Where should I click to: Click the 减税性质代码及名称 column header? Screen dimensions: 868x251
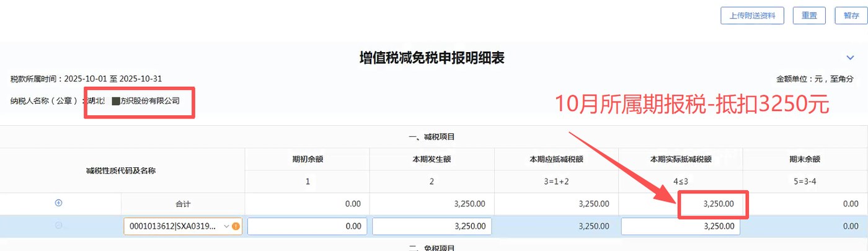(121, 170)
